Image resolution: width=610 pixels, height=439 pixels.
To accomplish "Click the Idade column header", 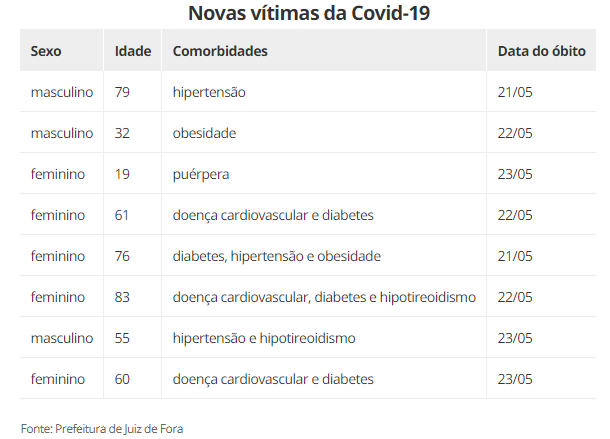I will (x=133, y=51).
